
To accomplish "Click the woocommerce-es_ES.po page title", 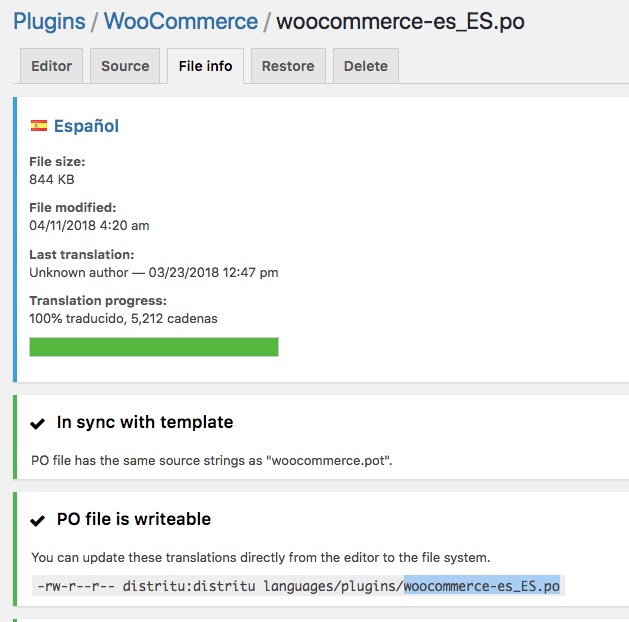I will click(400, 22).
